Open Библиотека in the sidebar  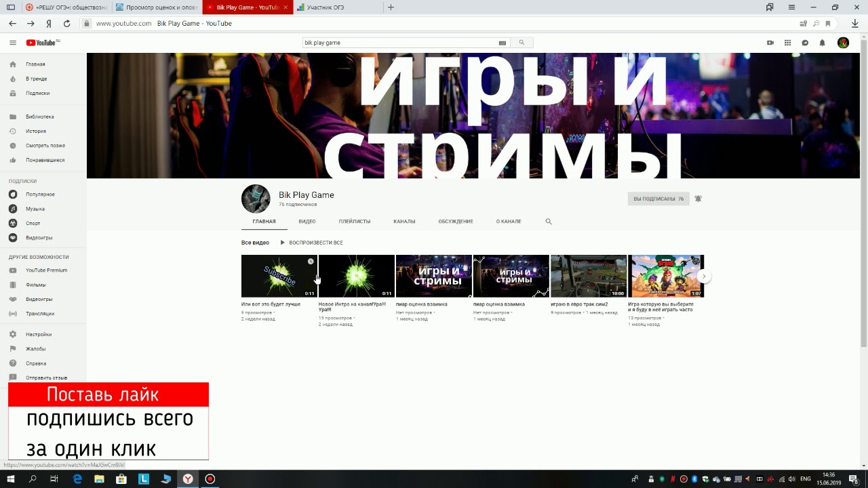(x=43, y=117)
